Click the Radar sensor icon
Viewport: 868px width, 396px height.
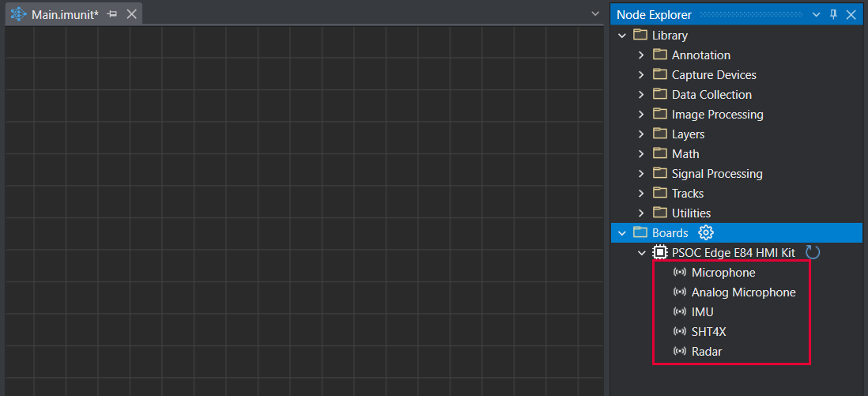click(x=679, y=352)
